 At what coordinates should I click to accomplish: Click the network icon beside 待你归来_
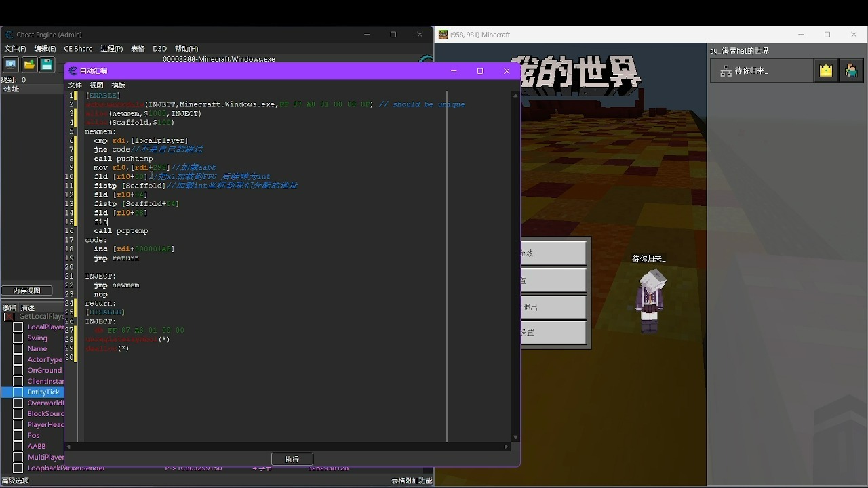pyautogui.click(x=726, y=70)
